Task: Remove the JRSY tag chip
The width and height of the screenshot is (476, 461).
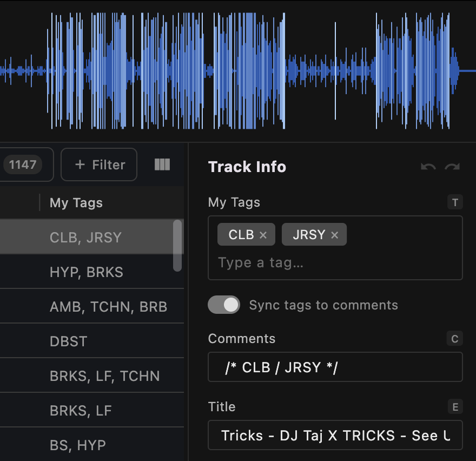Action: click(334, 235)
